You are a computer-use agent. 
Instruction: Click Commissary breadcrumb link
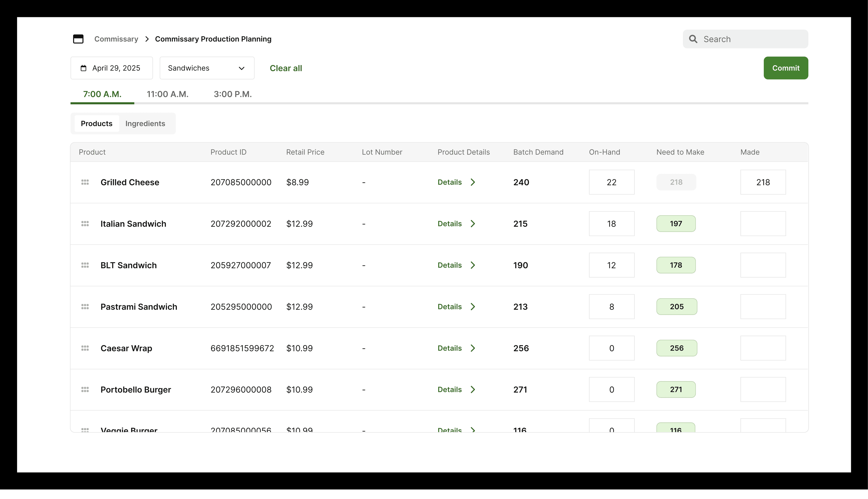click(x=116, y=39)
